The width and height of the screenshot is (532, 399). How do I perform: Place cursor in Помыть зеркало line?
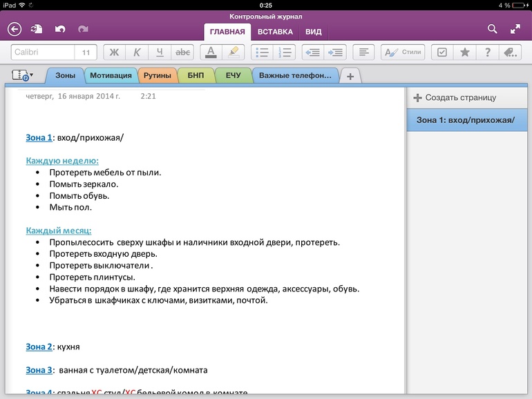[84, 184]
